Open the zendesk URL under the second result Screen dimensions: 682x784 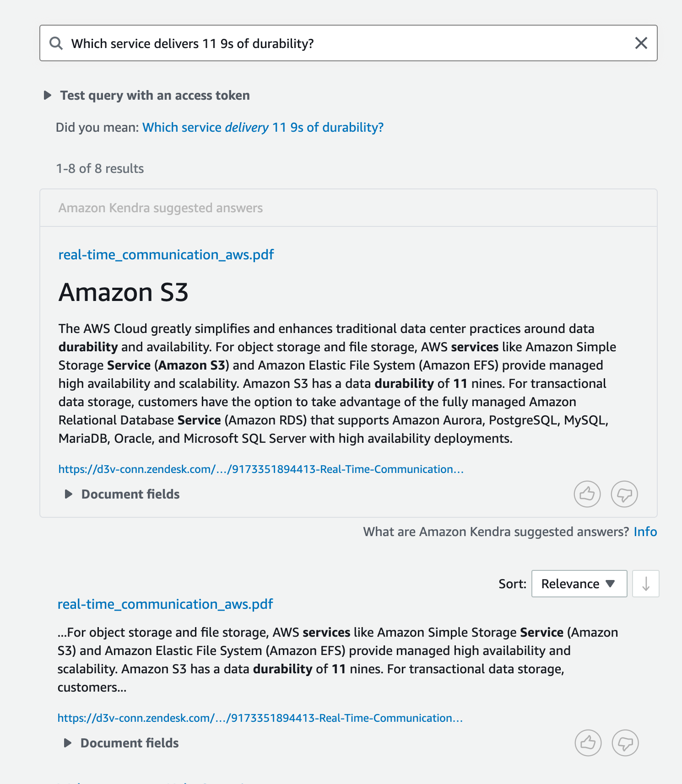pos(260,718)
